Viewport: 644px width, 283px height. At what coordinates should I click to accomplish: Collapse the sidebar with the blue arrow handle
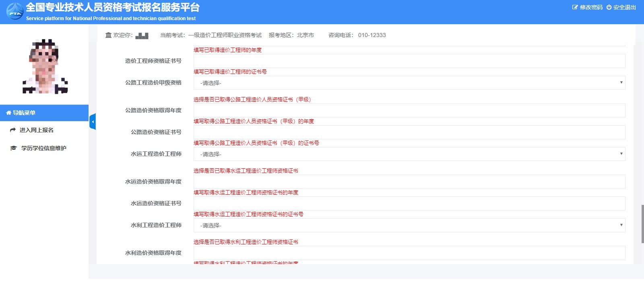point(93,122)
